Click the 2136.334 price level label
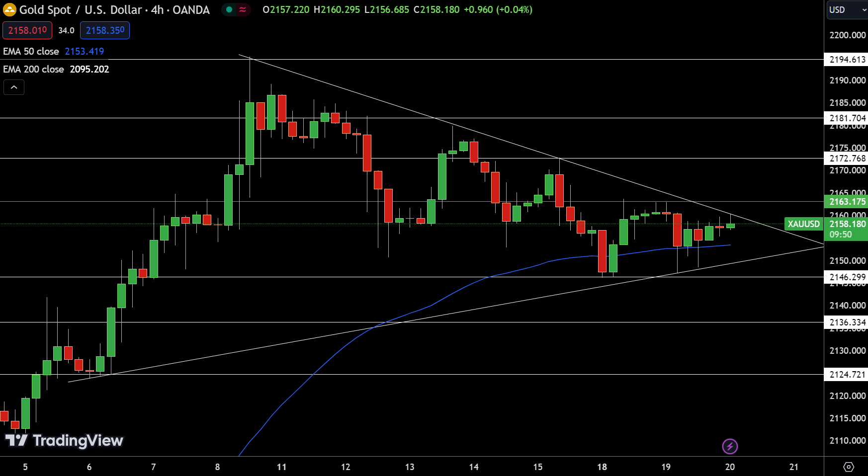The width and height of the screenshot is (868, 476). [x=846, y=322]
